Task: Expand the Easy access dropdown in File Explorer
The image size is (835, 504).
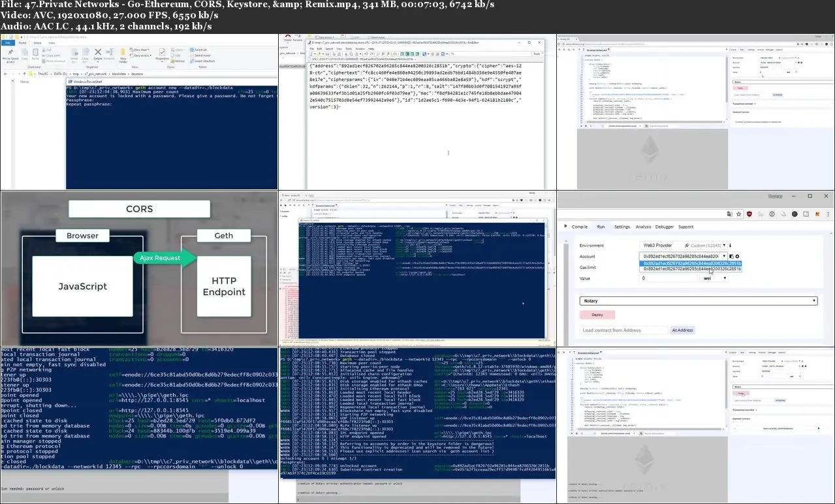Action: (x=140, y=55)
